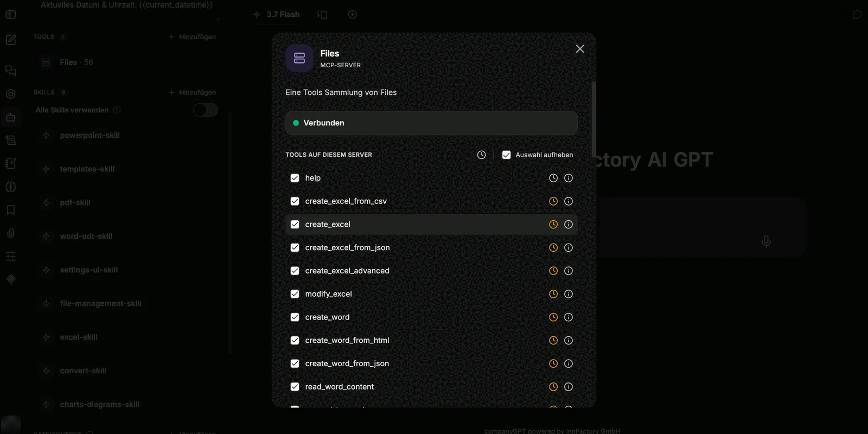868x434 pixels.
Task: Open the notebook with pen sidebar icon
Action: pyautogui.click(x=11, y=164)
